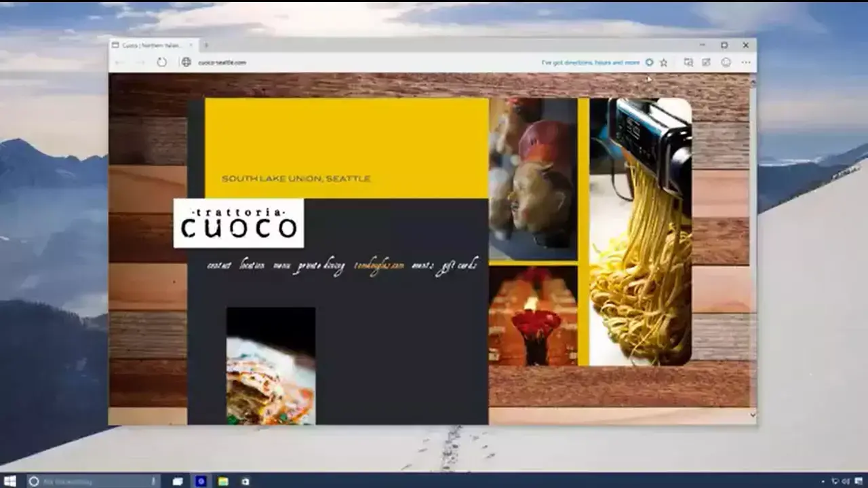Open the browser More actions menu
Viewport: 868px width, 488px height.
[746, 62]
